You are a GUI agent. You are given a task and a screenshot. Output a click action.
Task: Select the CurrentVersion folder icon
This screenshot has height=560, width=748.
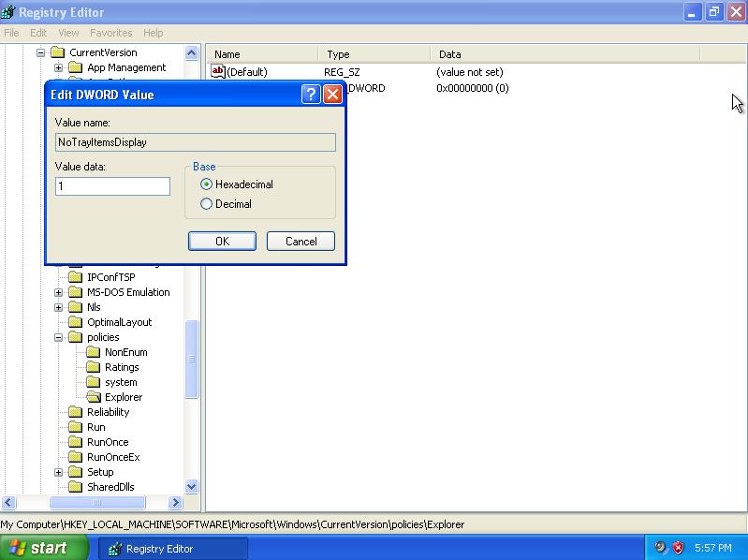click(x=58, y=52)
